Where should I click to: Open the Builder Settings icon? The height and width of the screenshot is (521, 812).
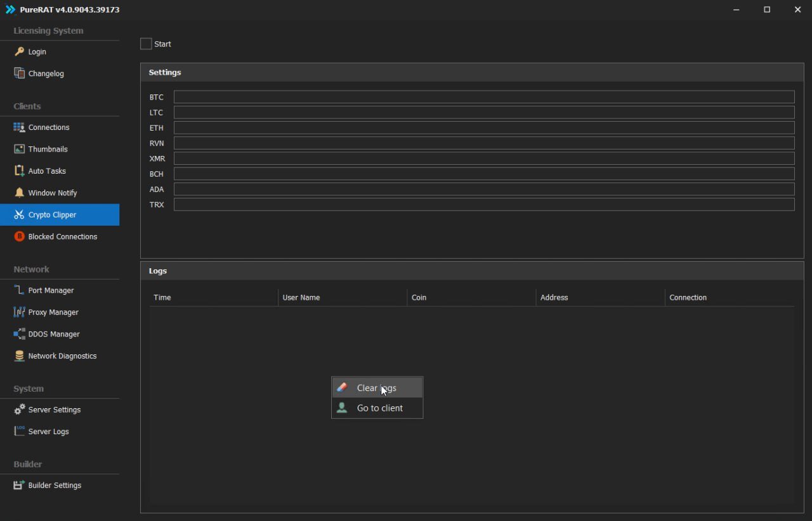[19, 486]
